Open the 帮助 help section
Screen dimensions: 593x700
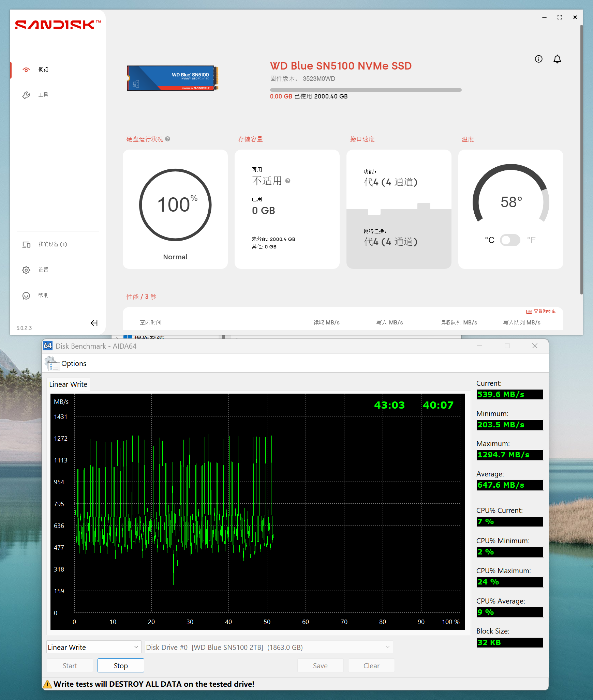43,295
